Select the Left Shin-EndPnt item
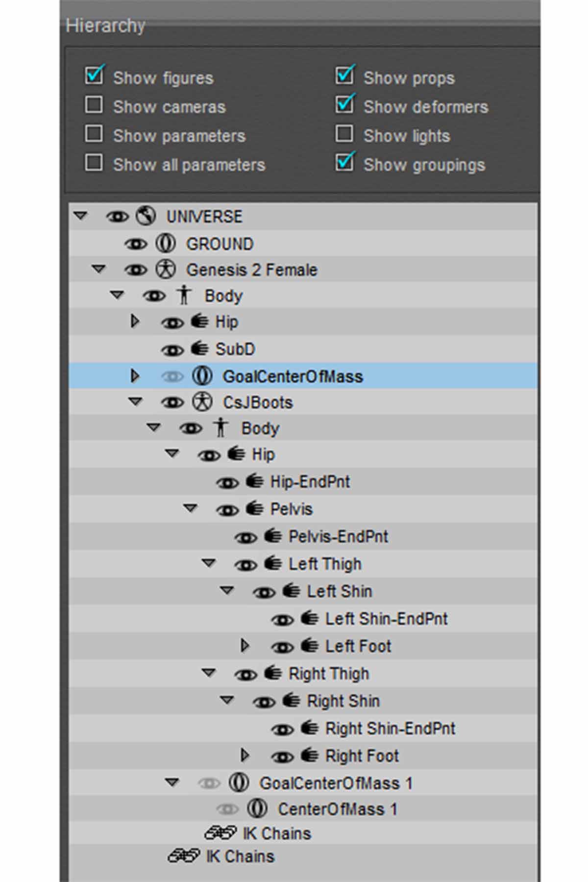The image size is (588, 882). [386, 619]
